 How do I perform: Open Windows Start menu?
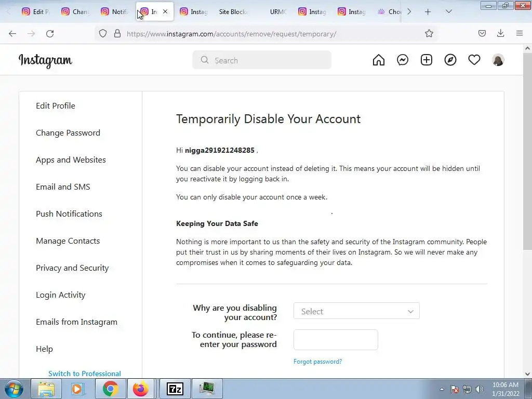pos(14,389)
